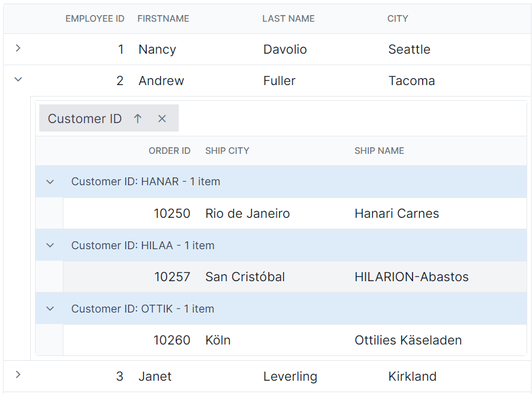Sort child grid by Order ID header
The width and height of the screenshot is (532, 394).
pos(169,151)
